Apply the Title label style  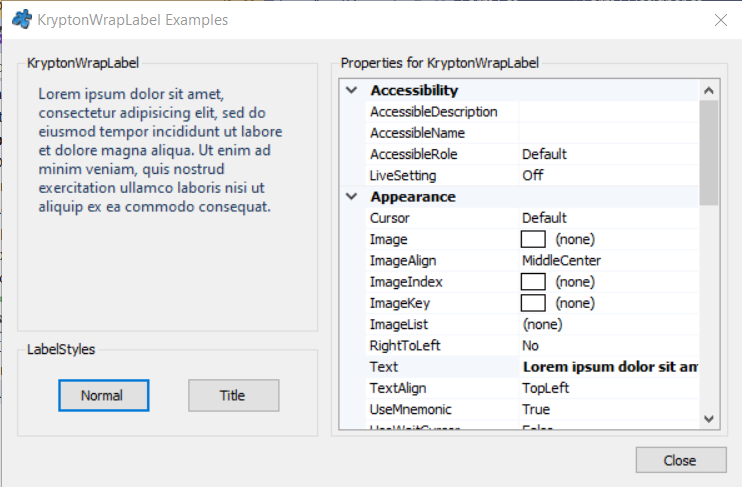[234, 395]
